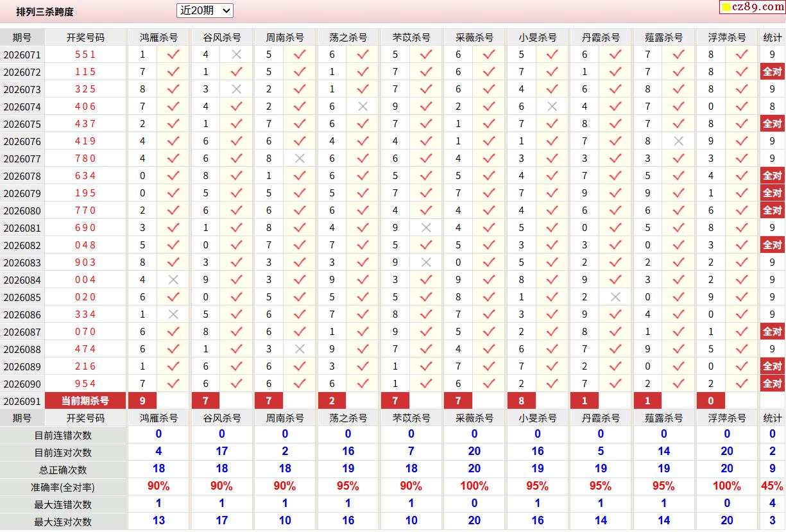Click the 鸿雁杀号 header in top row
The width and height of the screenshot is (786, 532).
pyautogui.click(x=158, y=37)
